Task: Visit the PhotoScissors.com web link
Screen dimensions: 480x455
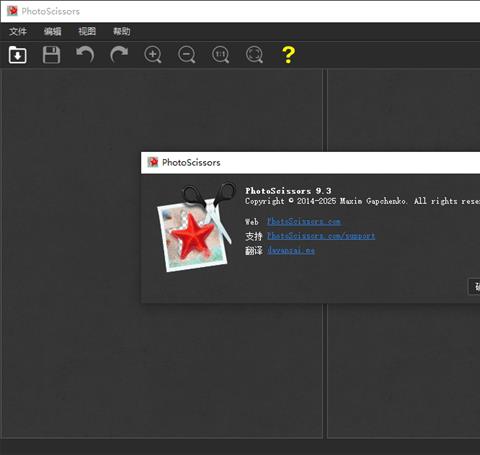Action: pyautogui.click(x=304, y=221)
